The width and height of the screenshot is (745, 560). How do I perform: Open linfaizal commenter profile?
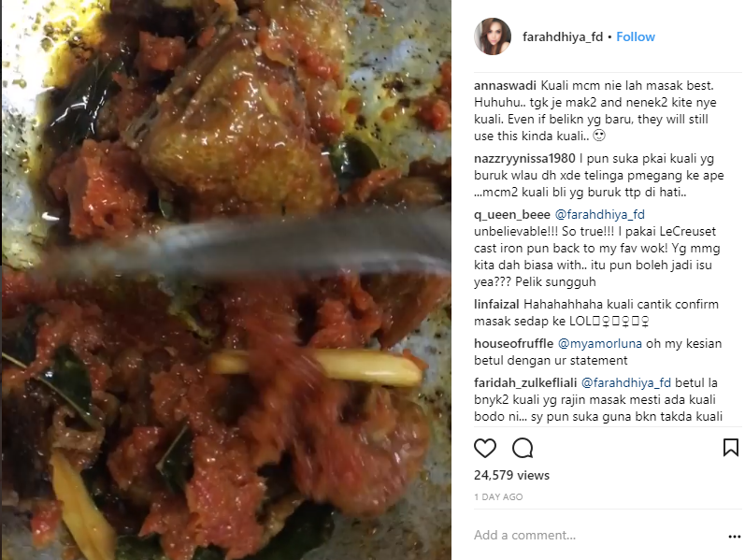502,305
